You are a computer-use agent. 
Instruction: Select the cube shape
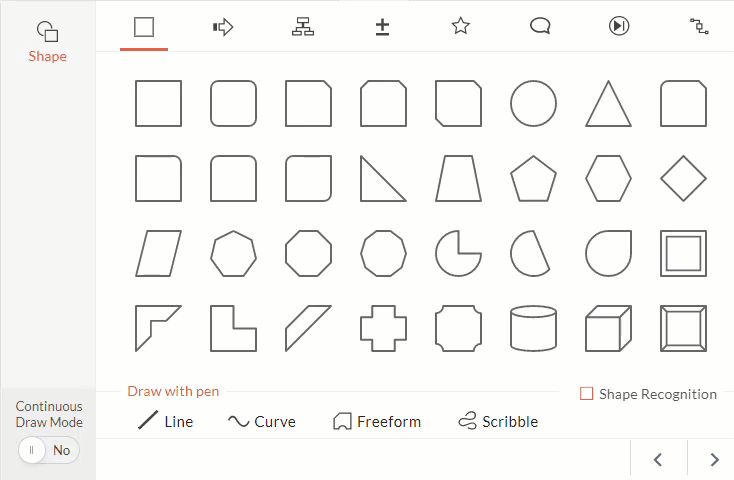pyautogui.click(x=608, y=328)
